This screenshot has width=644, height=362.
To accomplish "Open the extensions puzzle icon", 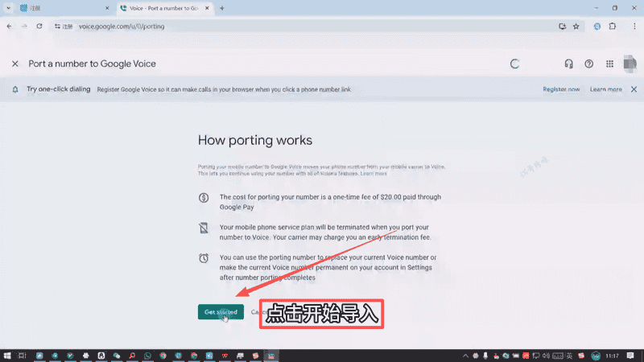I will (x=613, y=27).
